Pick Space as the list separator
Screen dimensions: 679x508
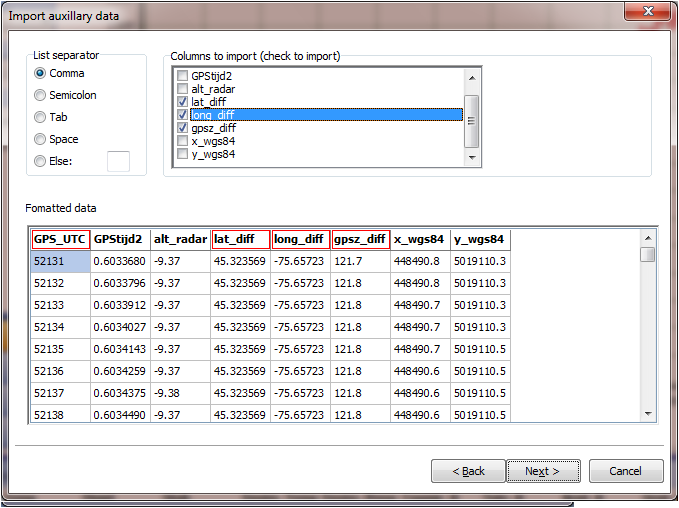[40, 139]
